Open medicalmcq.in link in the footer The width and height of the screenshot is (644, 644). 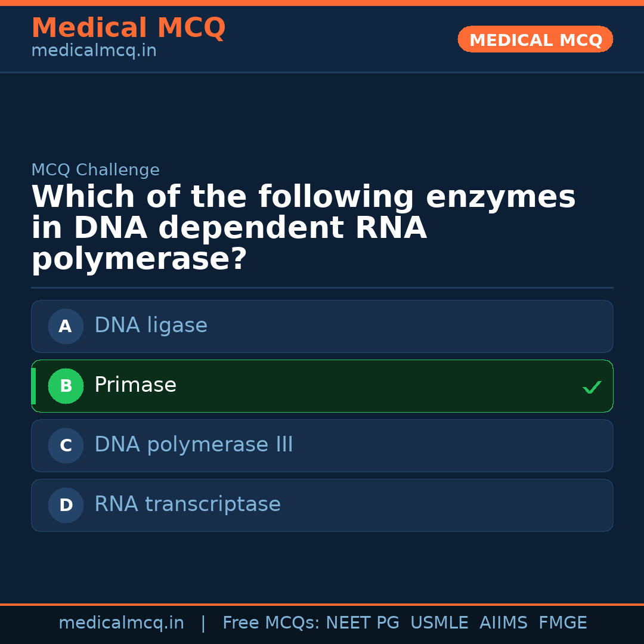tap(121, 623)
